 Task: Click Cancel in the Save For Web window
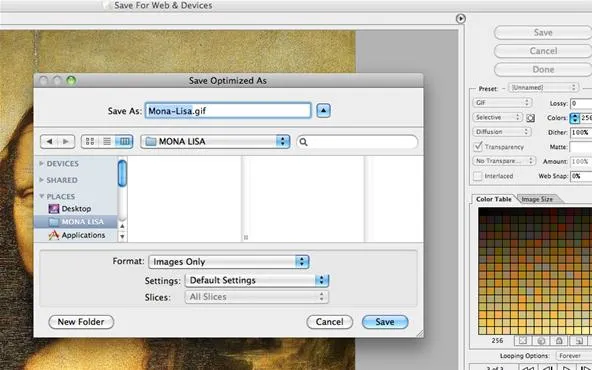pos(543,51)
